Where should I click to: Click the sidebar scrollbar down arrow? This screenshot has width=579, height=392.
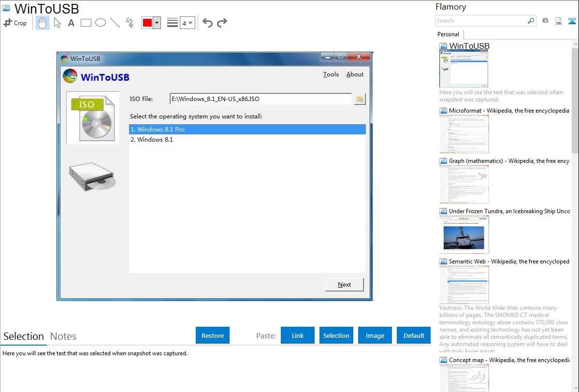[x=575, y=388]
